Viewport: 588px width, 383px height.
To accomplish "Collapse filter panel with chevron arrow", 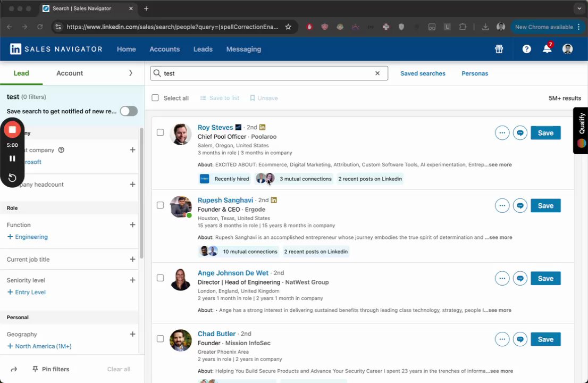I will [130, 73].
